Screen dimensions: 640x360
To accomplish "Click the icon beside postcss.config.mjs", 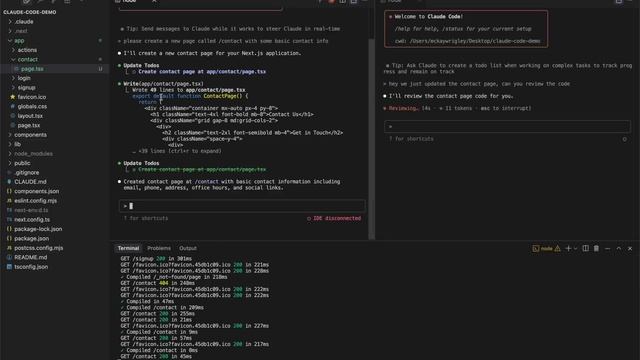I will point(9,248).
